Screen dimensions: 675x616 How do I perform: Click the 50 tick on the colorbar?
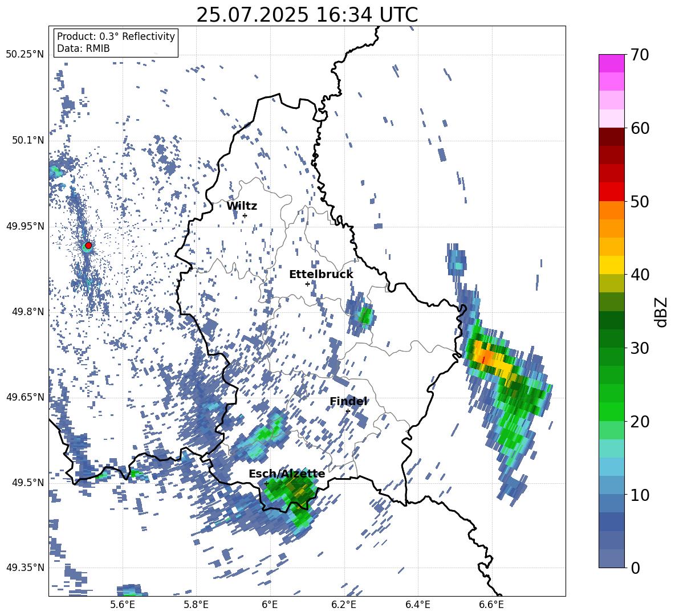[640, 202]
